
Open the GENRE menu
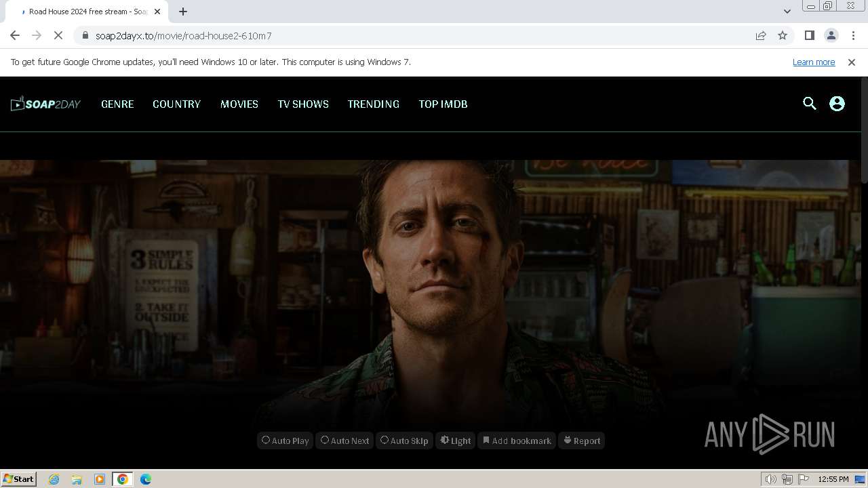click(117, 104)
